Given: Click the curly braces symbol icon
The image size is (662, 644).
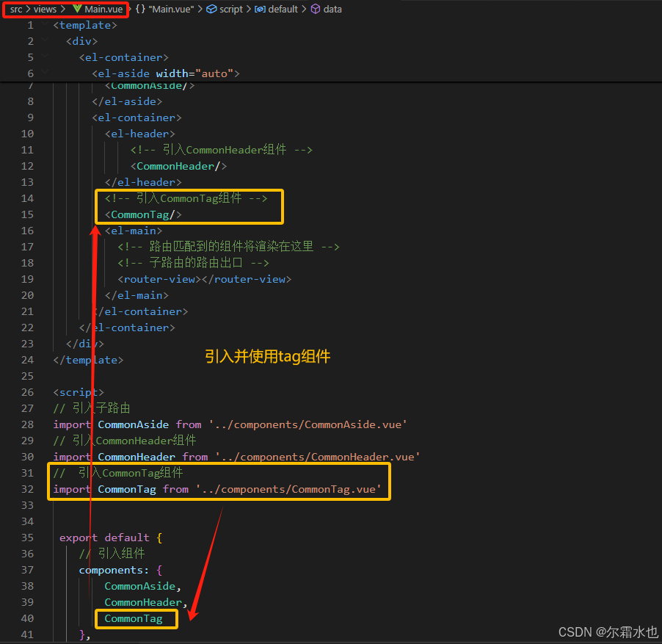Looking at the screenshot, I should click(x=140, y=10).
